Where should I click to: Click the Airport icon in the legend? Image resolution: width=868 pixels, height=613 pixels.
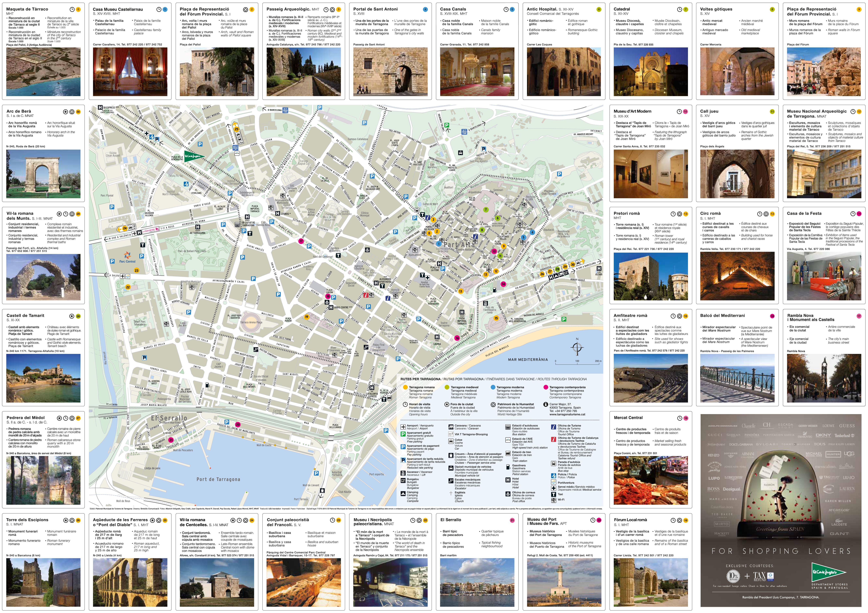pyautogui.click(x=403, y=427)
